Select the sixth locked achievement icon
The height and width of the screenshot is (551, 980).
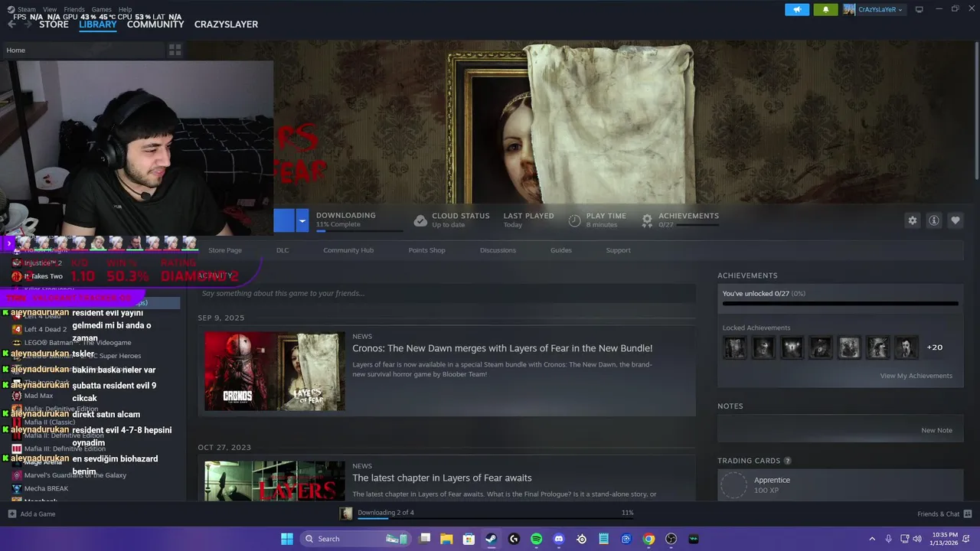pyautogui.click(x=877, y=347)
